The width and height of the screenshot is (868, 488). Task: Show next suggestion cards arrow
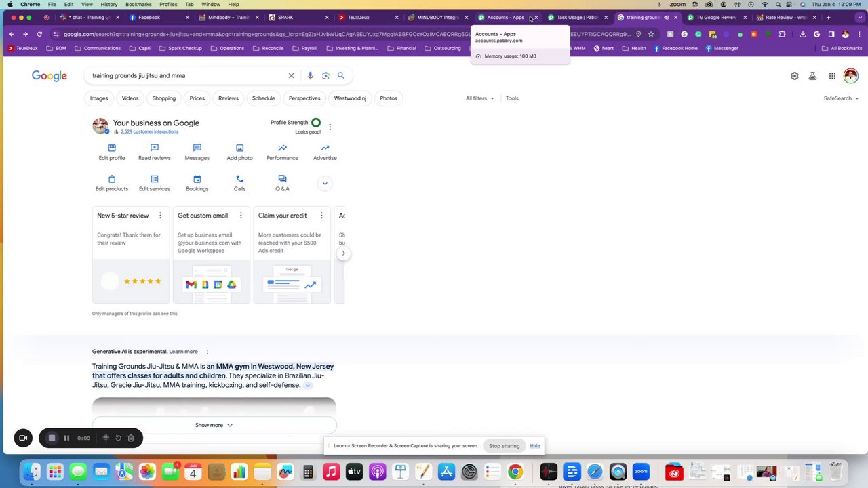click(x=343, y=253)
